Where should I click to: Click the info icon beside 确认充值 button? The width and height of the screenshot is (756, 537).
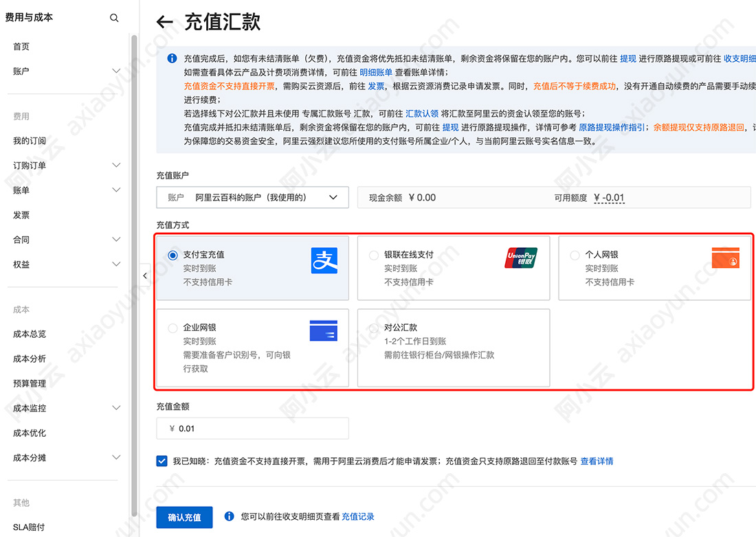(x=229, y=516)
